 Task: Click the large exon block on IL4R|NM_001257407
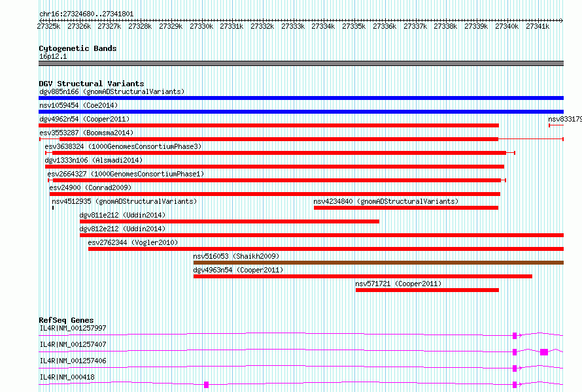tap(544, 352)
